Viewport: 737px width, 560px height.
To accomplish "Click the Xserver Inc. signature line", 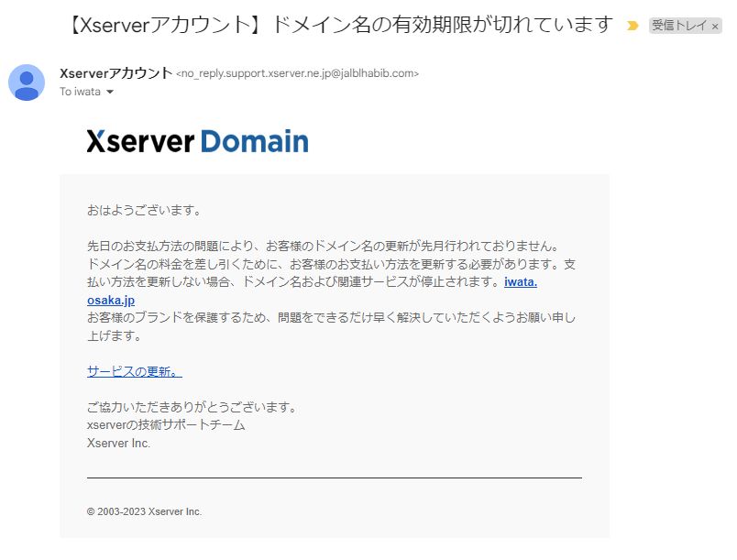I will (x=118, y=443).
